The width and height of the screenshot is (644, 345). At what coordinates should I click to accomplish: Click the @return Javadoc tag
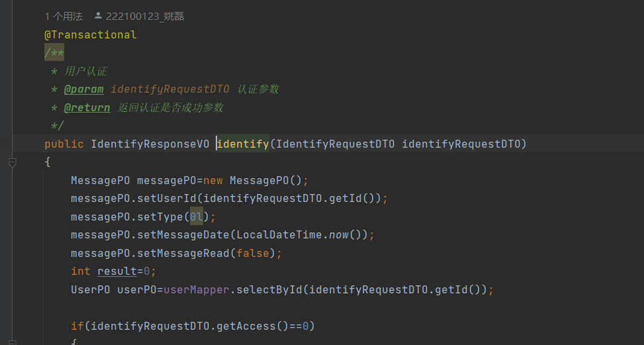87,107
